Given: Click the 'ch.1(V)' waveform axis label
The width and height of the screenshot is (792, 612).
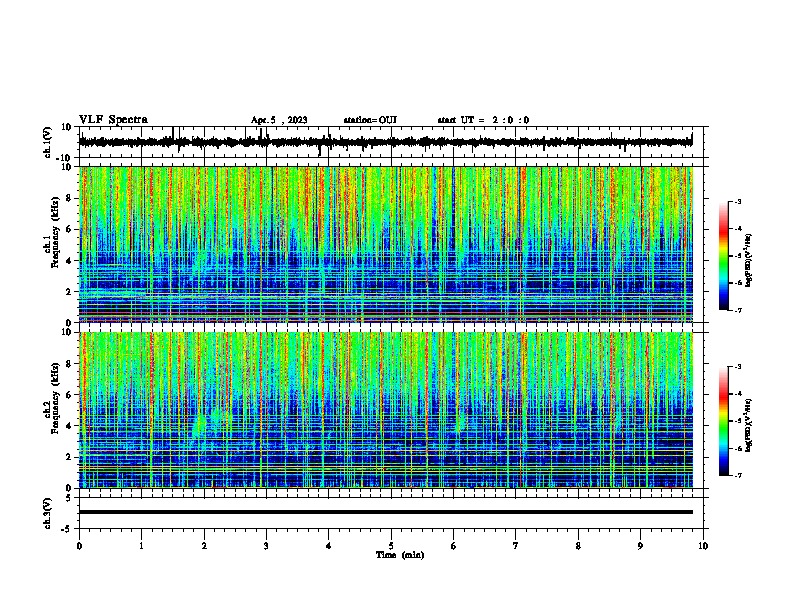Looking at the screenshot, I should pyautogui.click(x=48, y=142).
